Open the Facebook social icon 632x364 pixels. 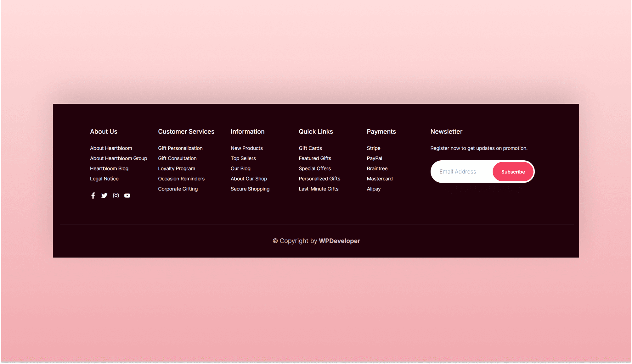[93, 195]
